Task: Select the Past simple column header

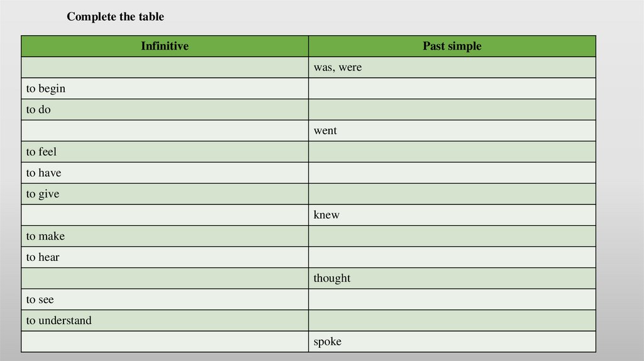Action: click(x=452, y=46)
